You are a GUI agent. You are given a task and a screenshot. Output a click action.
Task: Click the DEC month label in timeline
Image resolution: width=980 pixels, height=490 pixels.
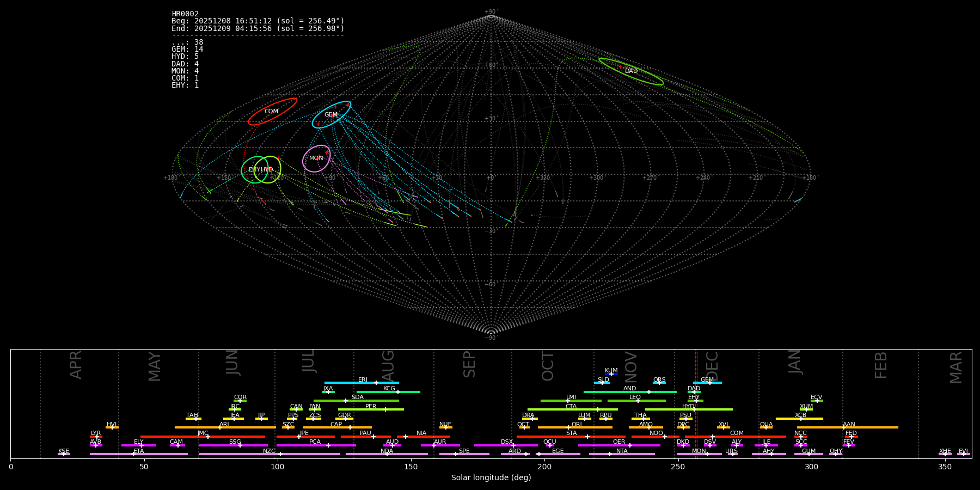(712, 366)
